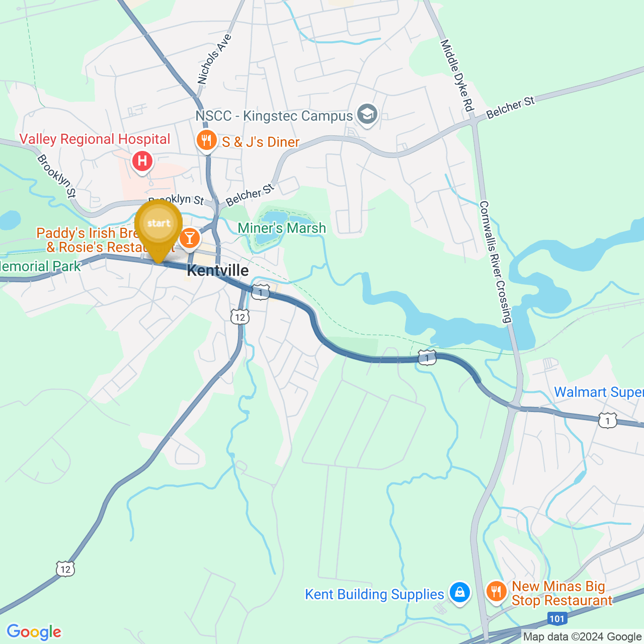
Task: Select the Walmart Supercentre label
Action: pyautogui.click(x=599, y=392)
